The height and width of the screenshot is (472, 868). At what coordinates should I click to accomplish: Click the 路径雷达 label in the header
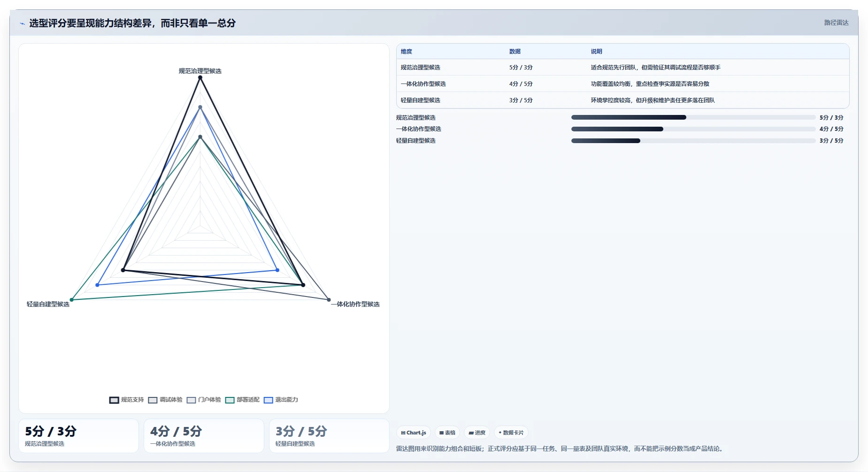coord(836,23)
